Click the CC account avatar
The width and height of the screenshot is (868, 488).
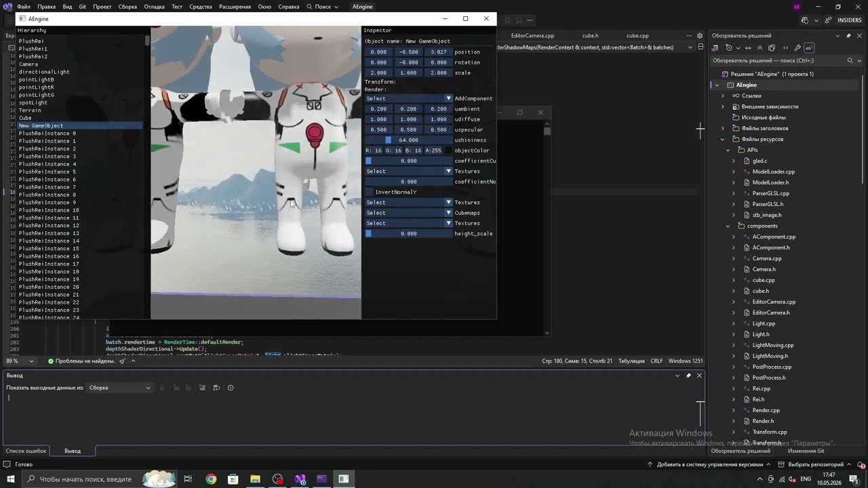797,7
